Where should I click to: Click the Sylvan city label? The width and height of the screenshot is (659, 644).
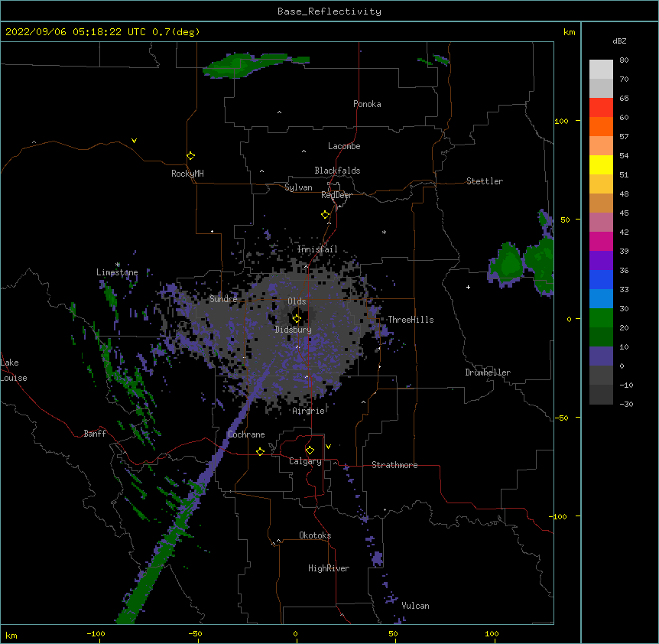[298, 187]
